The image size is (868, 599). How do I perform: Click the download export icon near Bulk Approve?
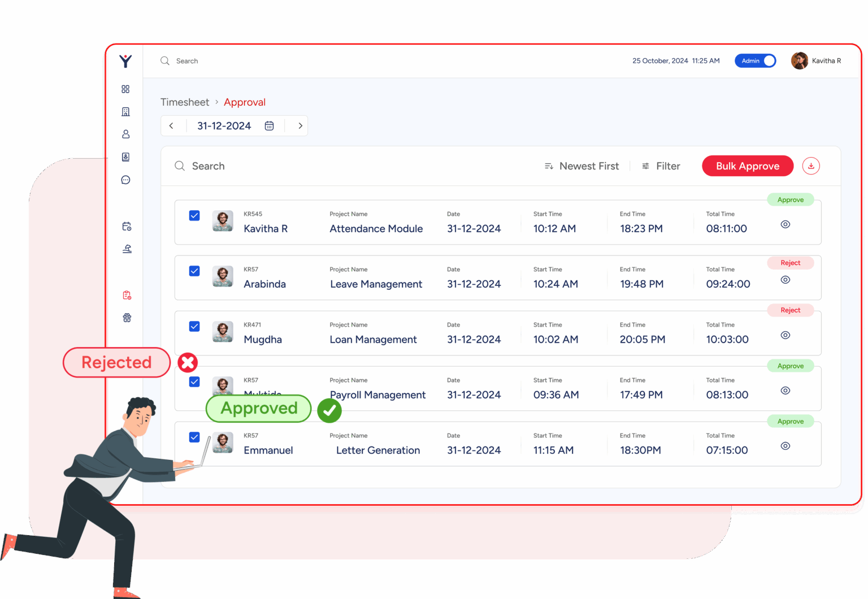pyautogui.click(x=811, y=166)
